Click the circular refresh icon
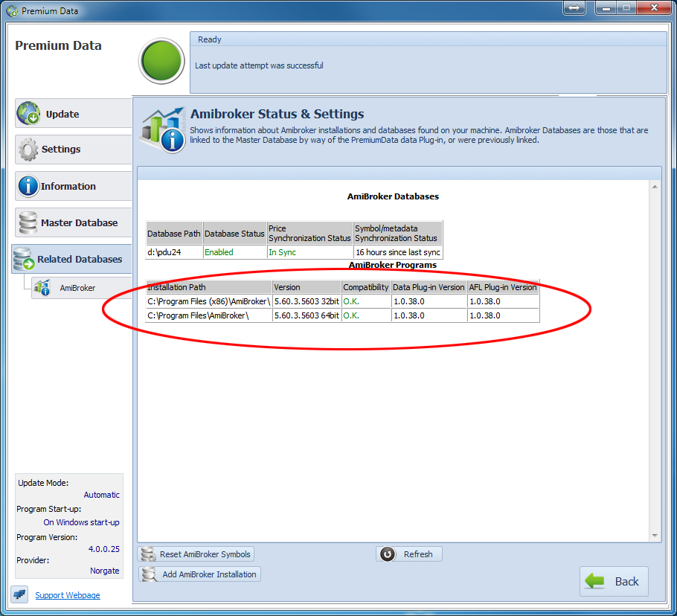 pyautogui.click(x=388, y=554)
